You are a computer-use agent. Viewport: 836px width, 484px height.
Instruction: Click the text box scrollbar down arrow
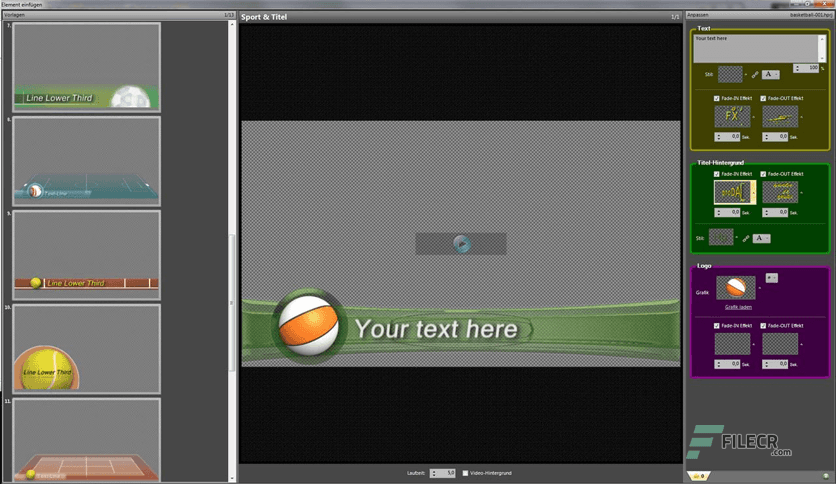(x=822, y=59)
